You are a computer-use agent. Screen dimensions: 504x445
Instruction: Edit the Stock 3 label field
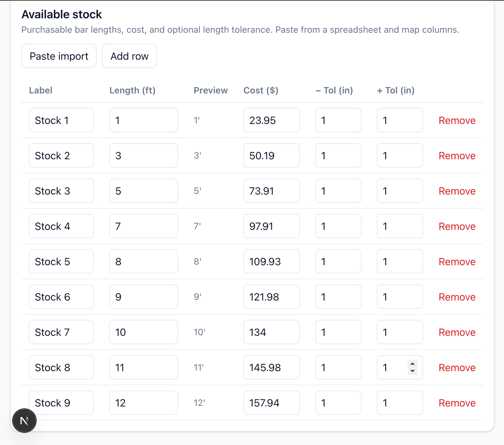[61, 191]
